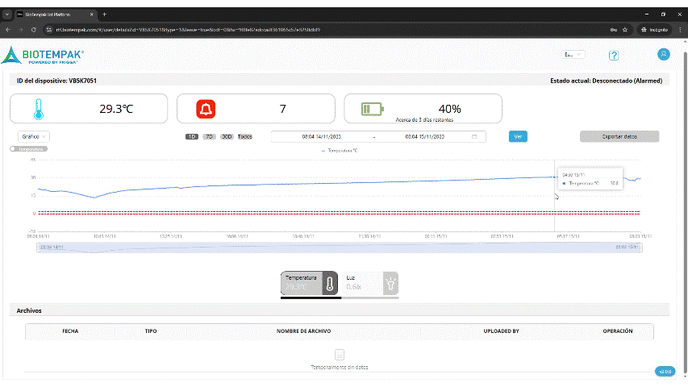
Task: Open the help question mark icon
Action: pyautogui.click(x=613, y=55)
